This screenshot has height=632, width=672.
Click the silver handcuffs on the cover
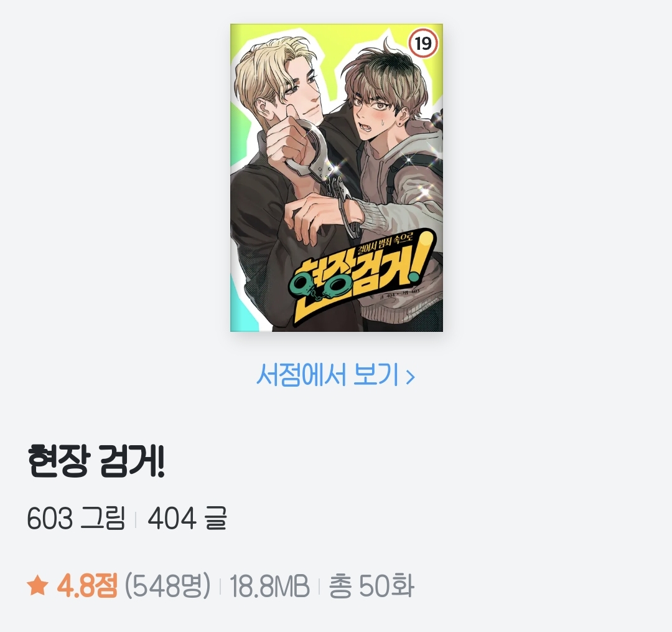click(x=325, y=171)
